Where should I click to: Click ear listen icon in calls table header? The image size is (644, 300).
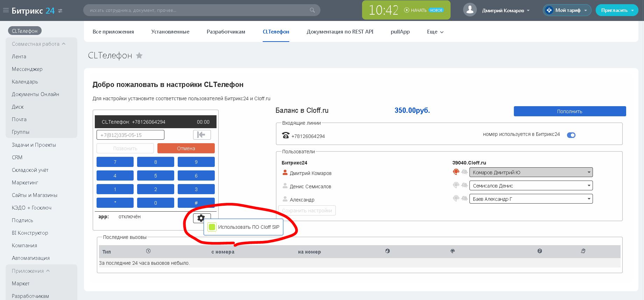click(583, 251)
